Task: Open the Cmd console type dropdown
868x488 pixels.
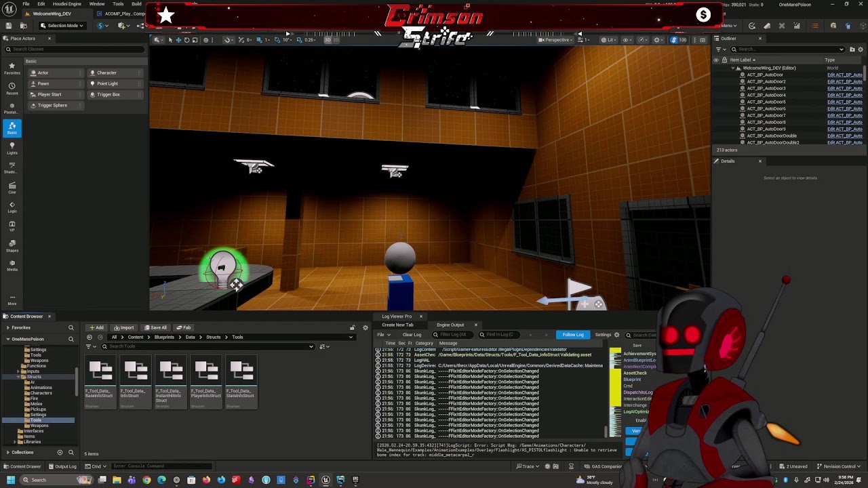Action: (x=96, y=466)
